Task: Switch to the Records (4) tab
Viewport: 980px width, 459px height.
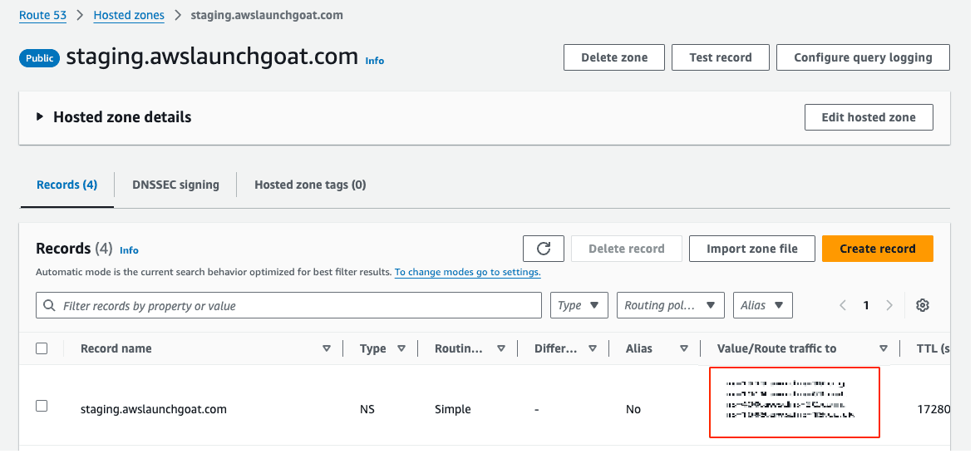Action: pos(66,185)
